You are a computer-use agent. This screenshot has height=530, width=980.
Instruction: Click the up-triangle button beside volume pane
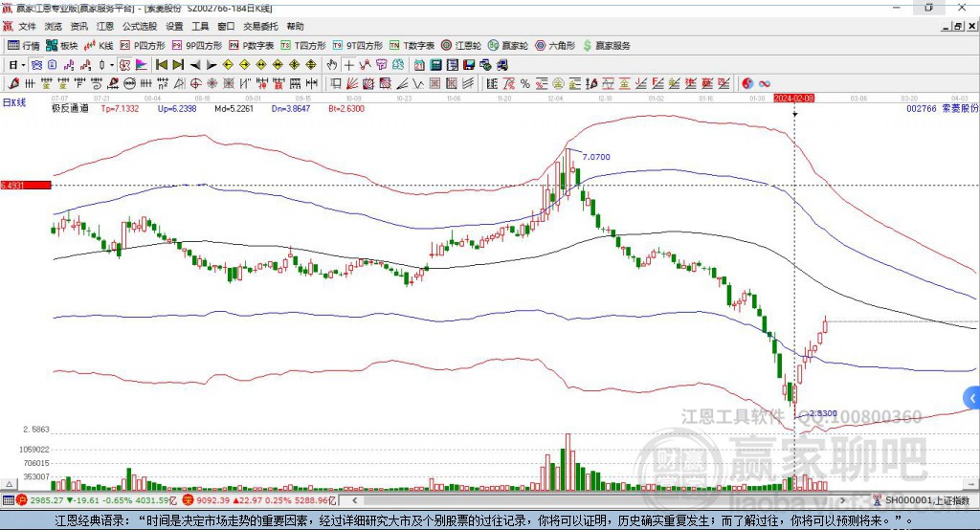(x=10, y=484)
